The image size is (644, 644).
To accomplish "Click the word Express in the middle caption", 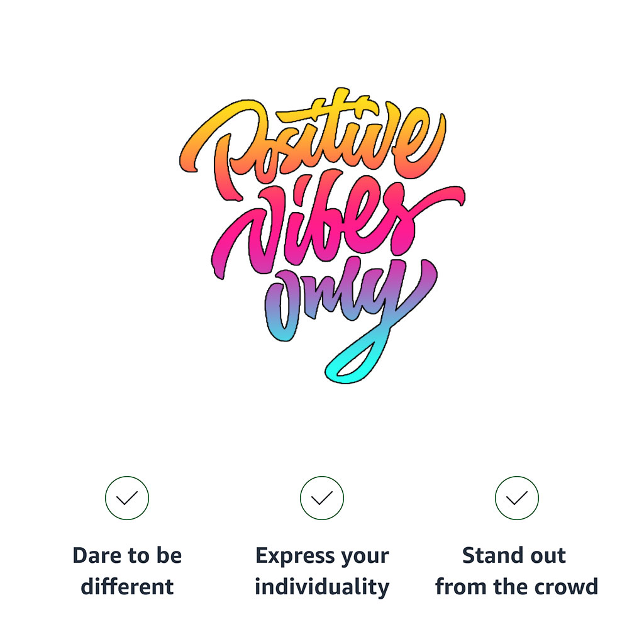I will (295, 556).
